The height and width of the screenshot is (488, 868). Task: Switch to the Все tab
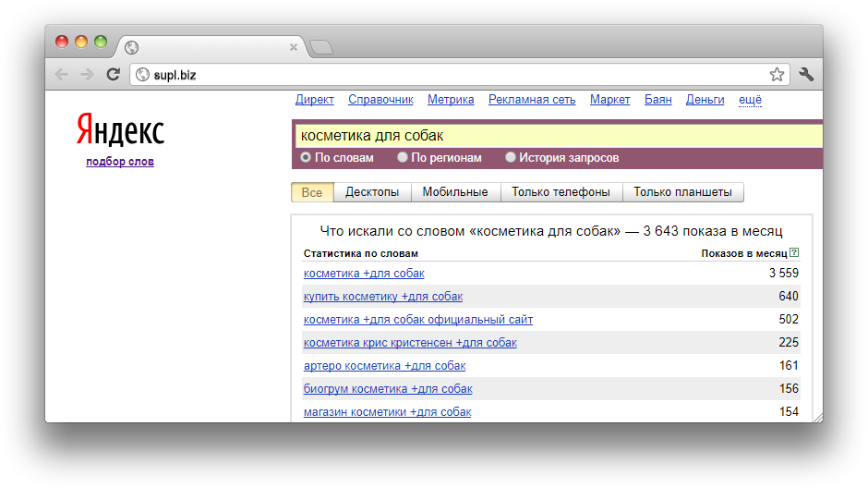click(x=312, y=192)
